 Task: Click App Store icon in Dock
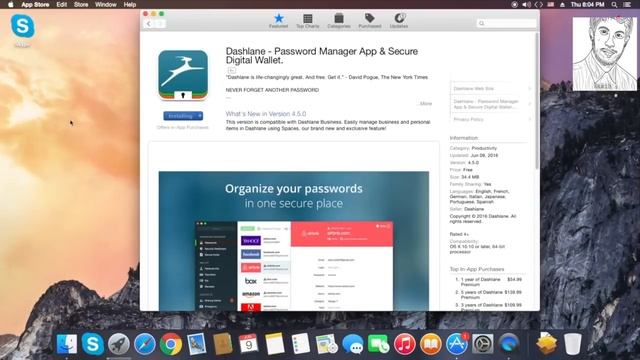(x=457, y=344)
